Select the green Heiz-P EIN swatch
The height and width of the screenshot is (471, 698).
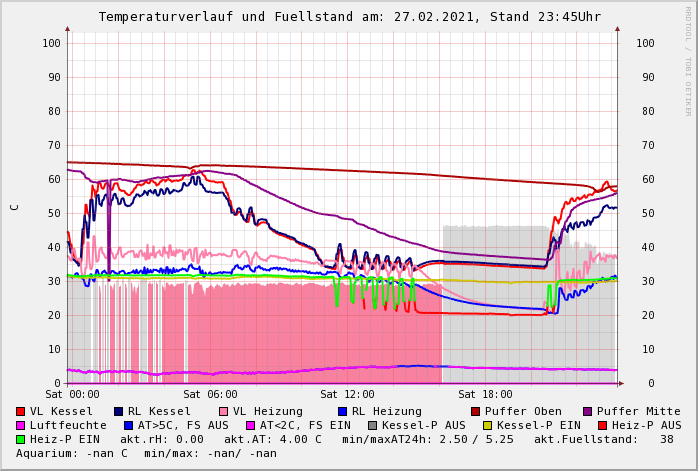coord(21,439)
